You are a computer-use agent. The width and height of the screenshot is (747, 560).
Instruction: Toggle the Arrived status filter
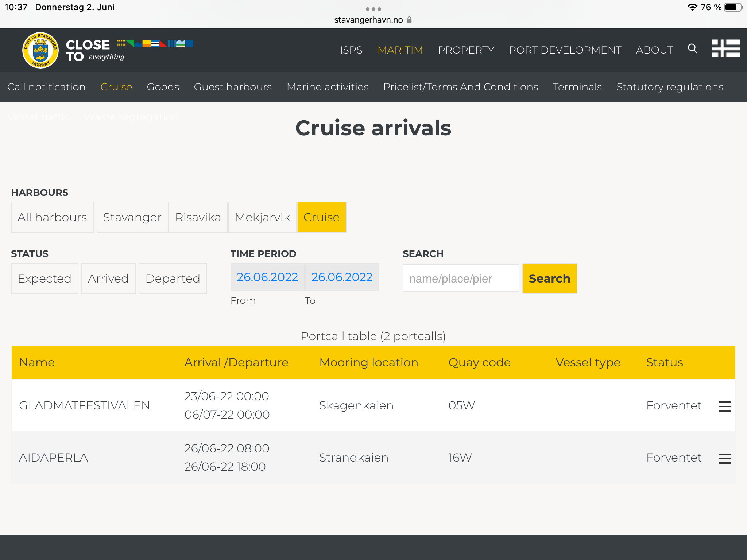click(x=108, y=279)
